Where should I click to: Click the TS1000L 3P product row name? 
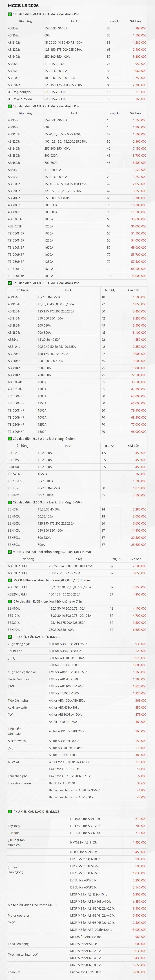16,276
